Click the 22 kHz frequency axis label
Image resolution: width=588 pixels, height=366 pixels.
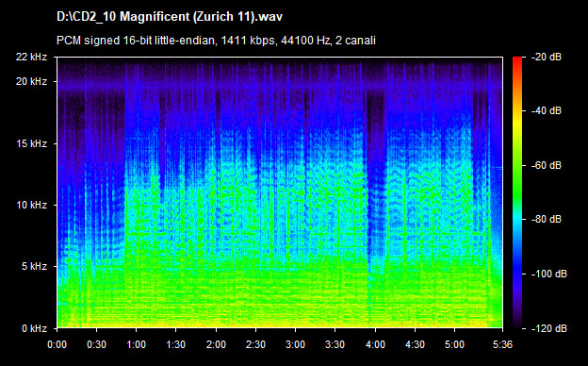31,57
